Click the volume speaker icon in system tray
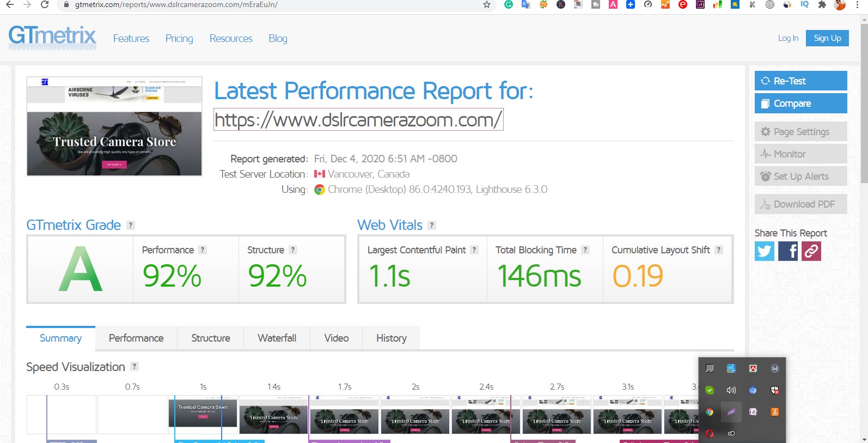Image resolution: width=868 pixels, height=443 pixels. [731, 390]
